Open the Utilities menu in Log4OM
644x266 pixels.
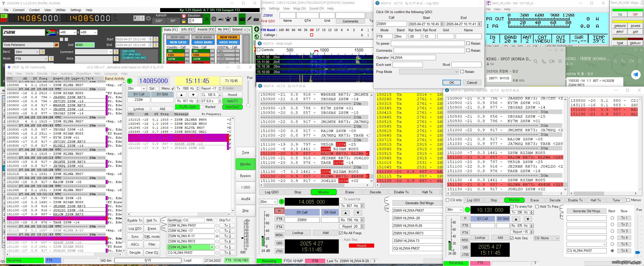coord(61,10)
